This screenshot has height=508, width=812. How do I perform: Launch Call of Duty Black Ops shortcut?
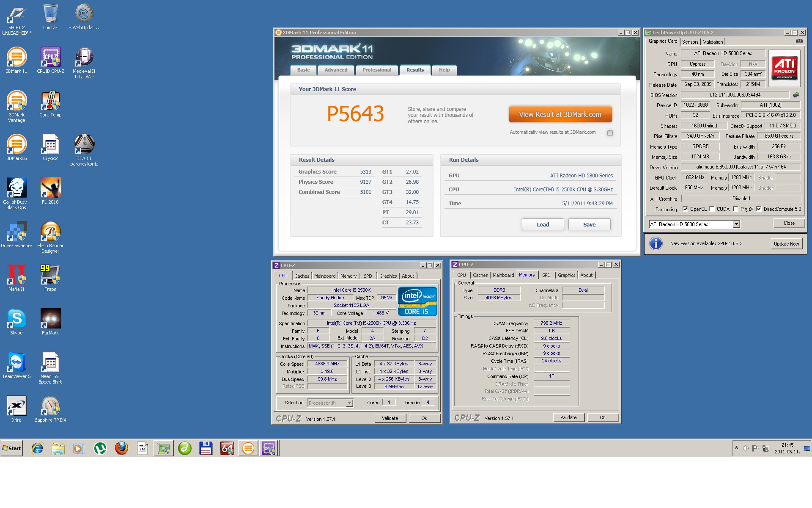(16, 194)
